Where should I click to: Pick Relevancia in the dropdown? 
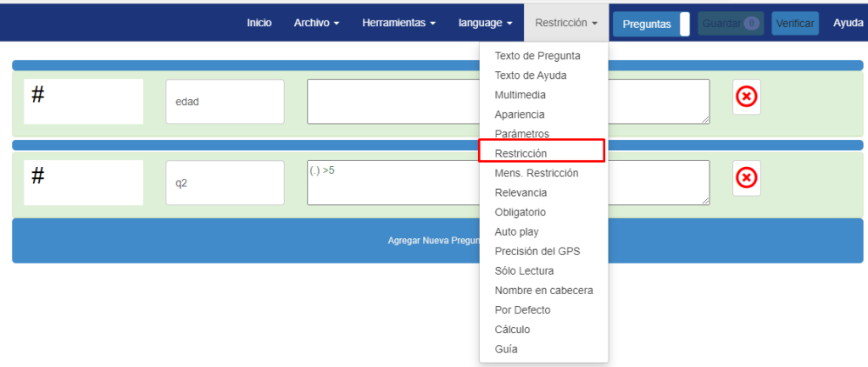pyautogui.click(x=521, y=192)
